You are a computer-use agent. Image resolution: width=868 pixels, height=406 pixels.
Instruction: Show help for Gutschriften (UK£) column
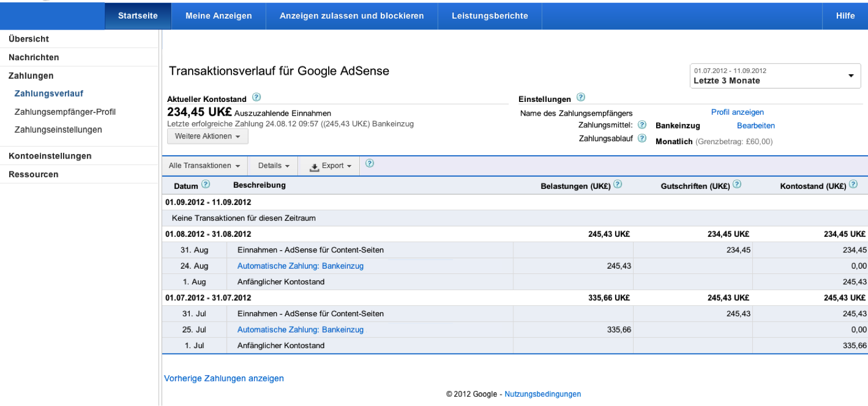[x=737, y=185]
